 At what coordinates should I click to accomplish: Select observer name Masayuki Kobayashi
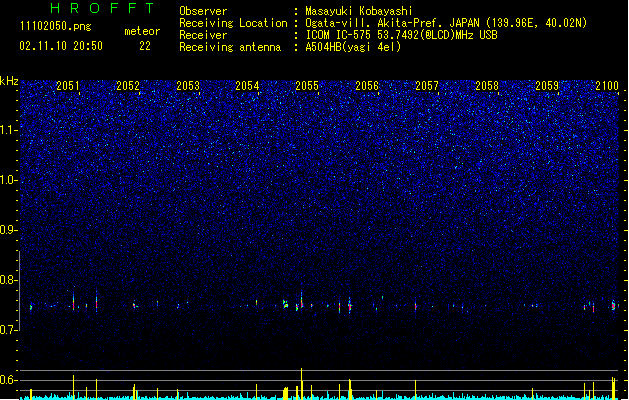(x=359, y=11)
